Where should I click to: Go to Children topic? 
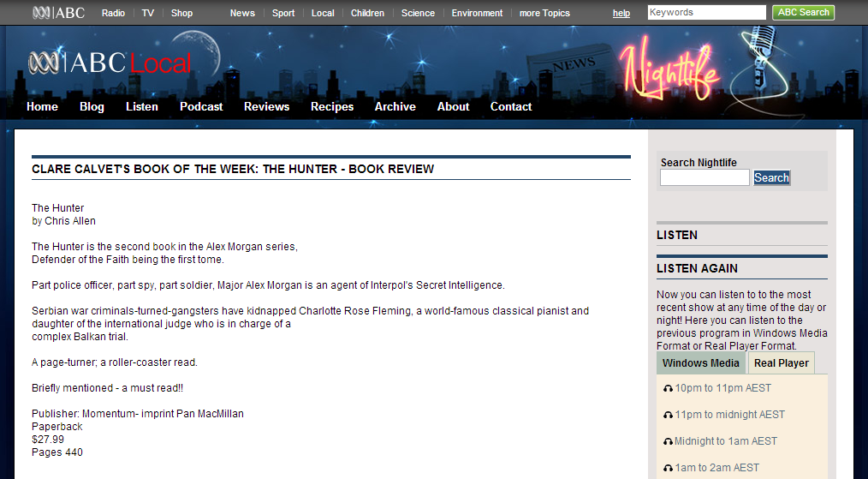click(x=367, y=13)
